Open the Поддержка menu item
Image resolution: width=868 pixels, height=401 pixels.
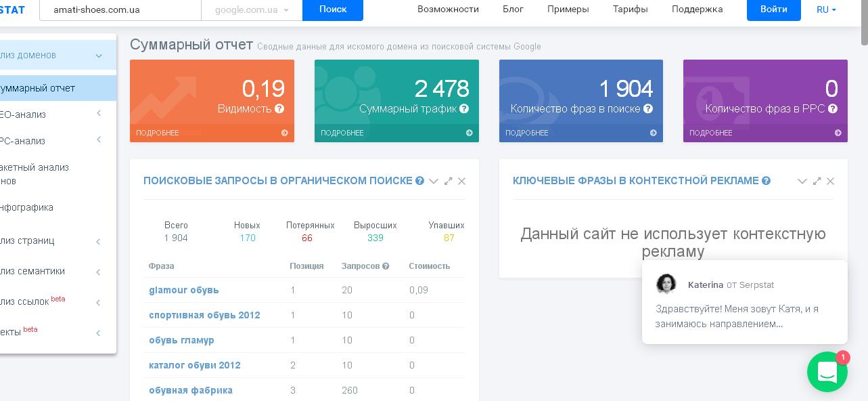tap(697, 9)
